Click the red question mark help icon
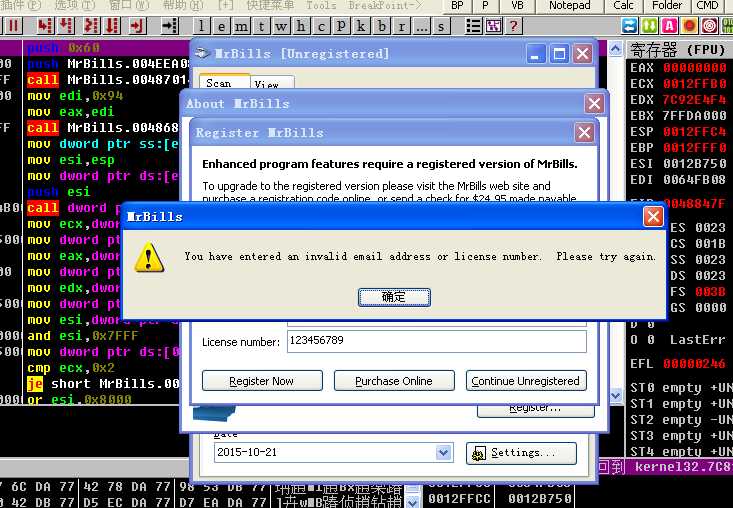Viewport: 733px width, 508px height. 514,26
